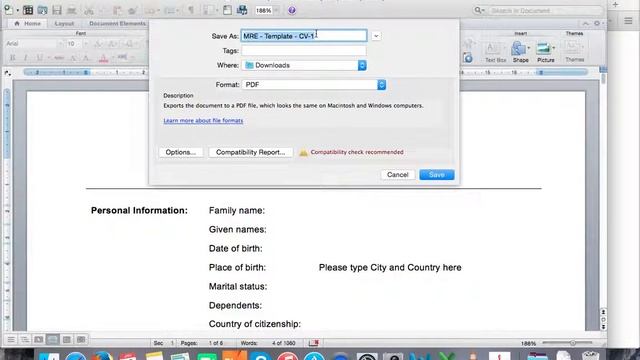Click the Bold formatting icon
The height and width of the screenshot is (360, 640).
[13, 58]
